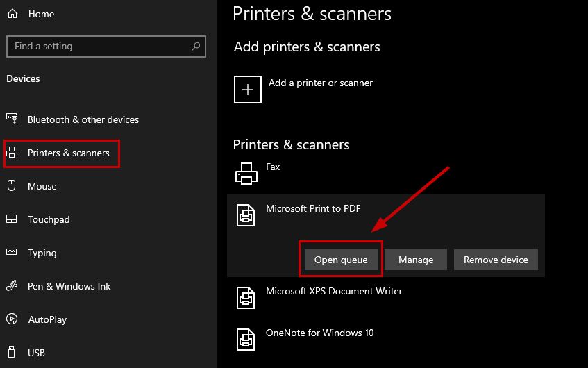This screenshot has width=588, height=368.
Task: Open queue for Microsoft Print to PDF
Action: (x=341, y=260)
